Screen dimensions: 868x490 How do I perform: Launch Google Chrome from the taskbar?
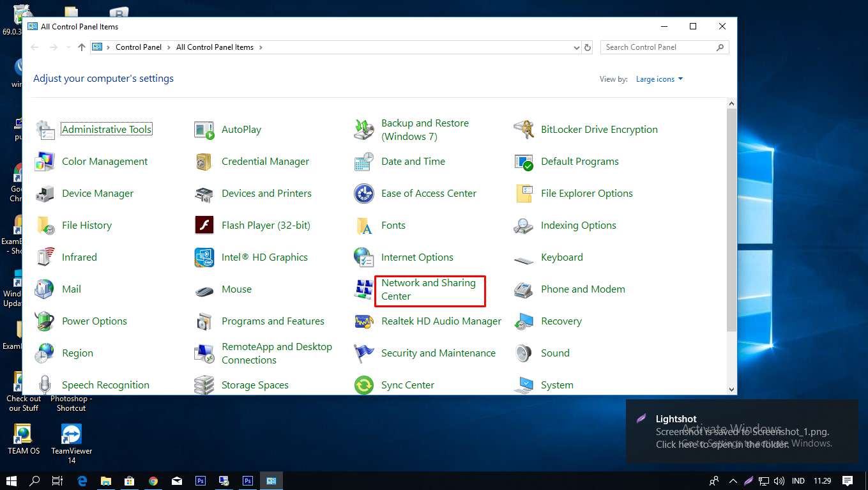point(153,480)
